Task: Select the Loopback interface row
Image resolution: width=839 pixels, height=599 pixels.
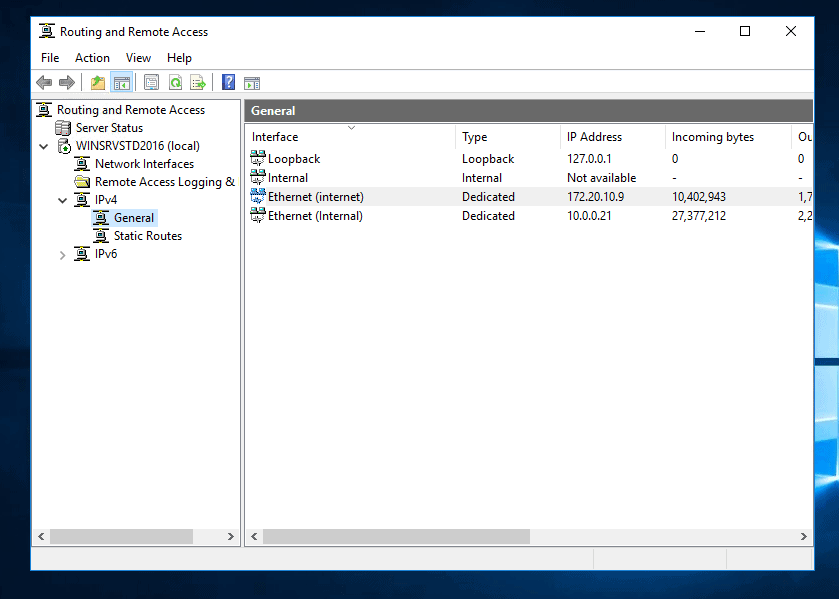Action: point(529,158)
